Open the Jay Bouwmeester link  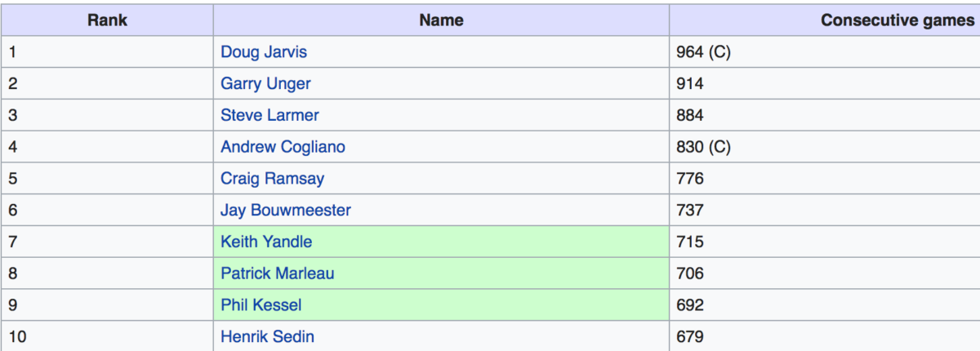click(x=285, y=210)
